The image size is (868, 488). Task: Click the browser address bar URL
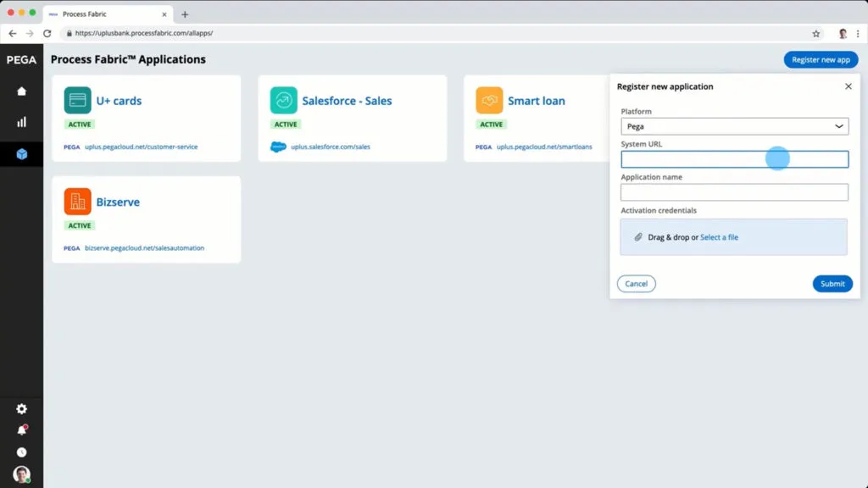[x=144, y=33]
